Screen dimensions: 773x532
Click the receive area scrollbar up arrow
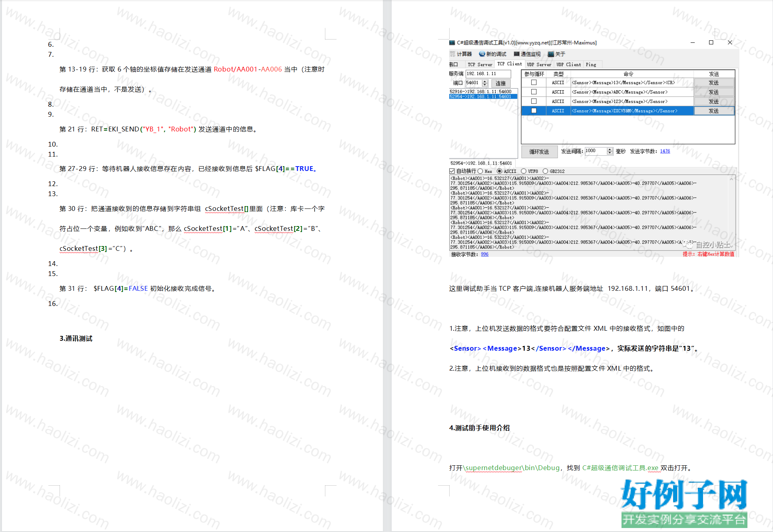pyautogui.click(x=731, y=179)
